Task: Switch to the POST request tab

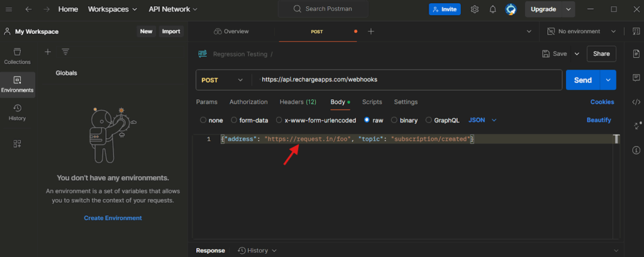Action: [x=317, y=31]
